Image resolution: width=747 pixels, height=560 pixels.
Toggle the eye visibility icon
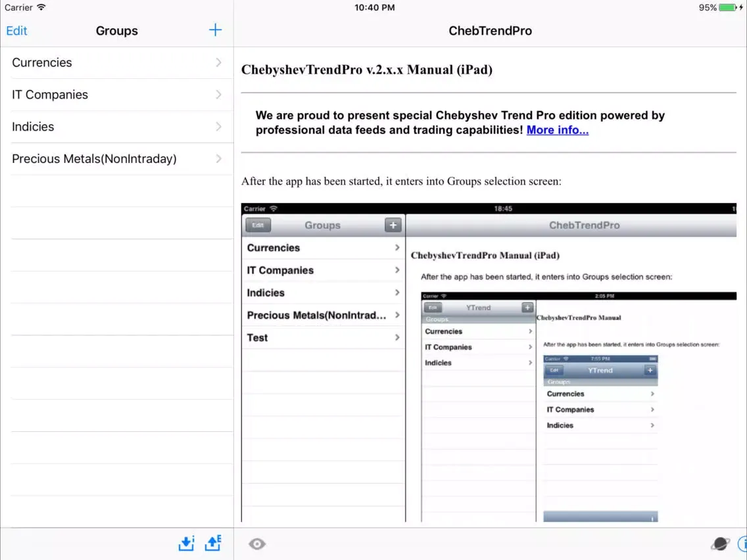click(x=256, y=544)
